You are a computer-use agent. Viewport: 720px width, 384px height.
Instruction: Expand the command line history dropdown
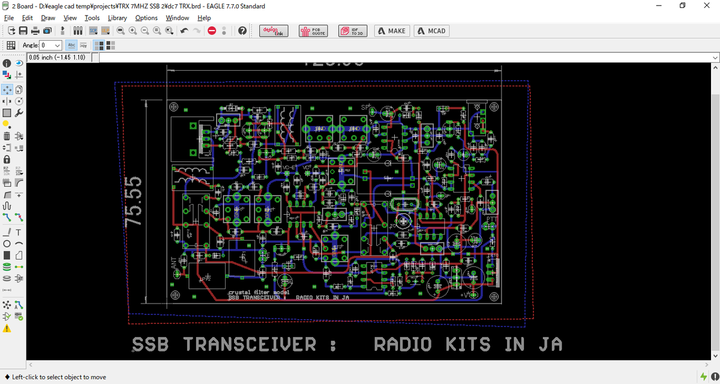[x=715, y=57]
